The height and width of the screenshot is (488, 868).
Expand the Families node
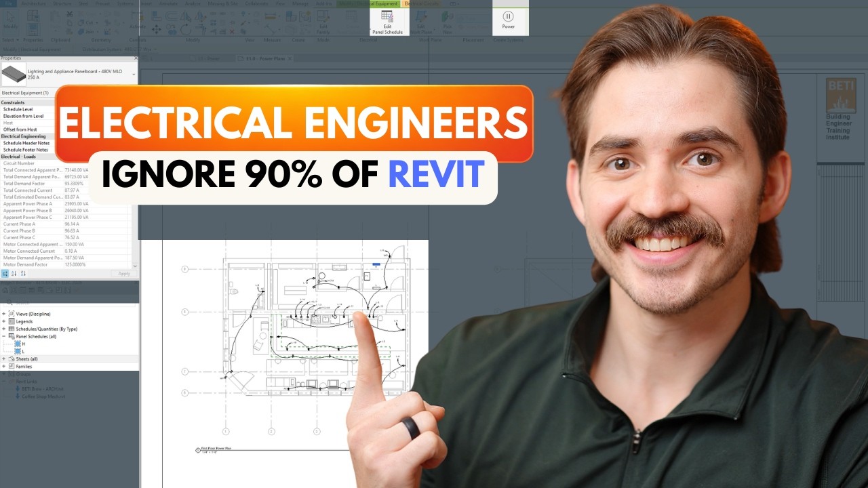tap(3, 366)
